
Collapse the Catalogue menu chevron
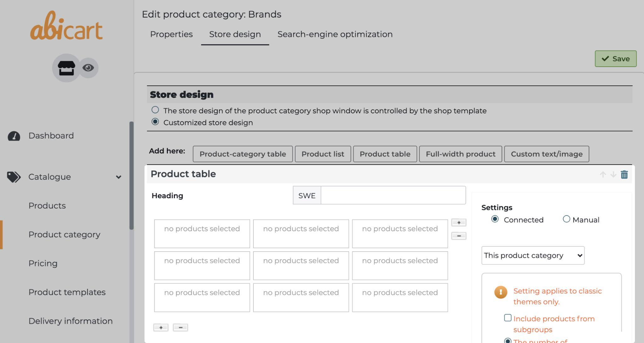[119, 177]
